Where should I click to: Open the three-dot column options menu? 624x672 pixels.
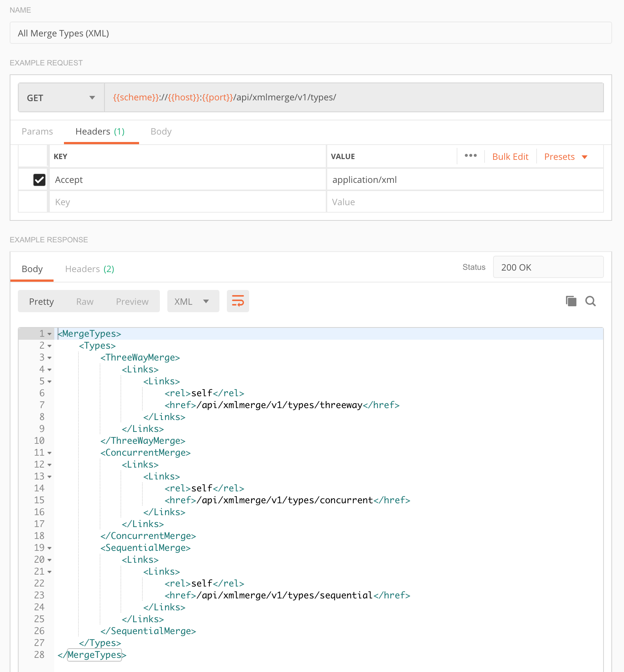coord(470,156)
